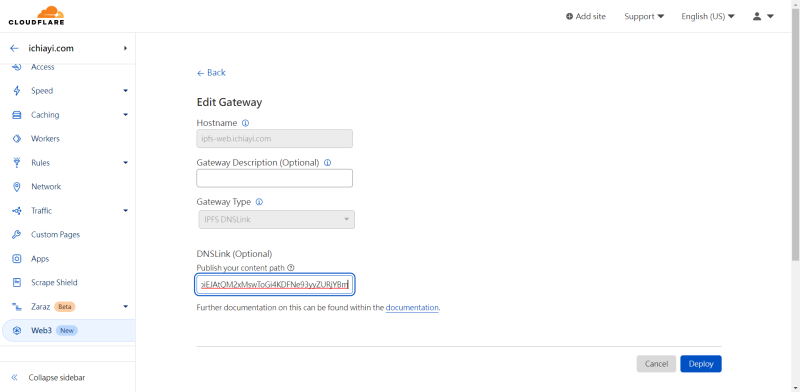Click the Hostname info icon
This screenshot has width=800, height=392.
pos(245,123)
